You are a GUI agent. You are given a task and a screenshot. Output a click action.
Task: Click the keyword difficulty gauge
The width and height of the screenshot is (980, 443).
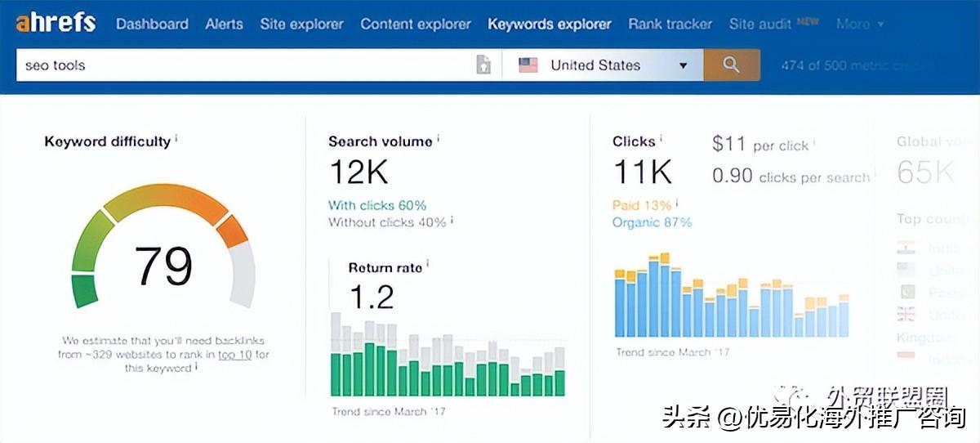[x=163, y=245]
